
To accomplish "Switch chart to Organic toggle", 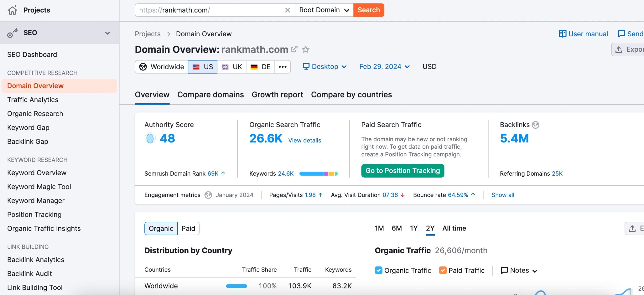I will (161, 228).
